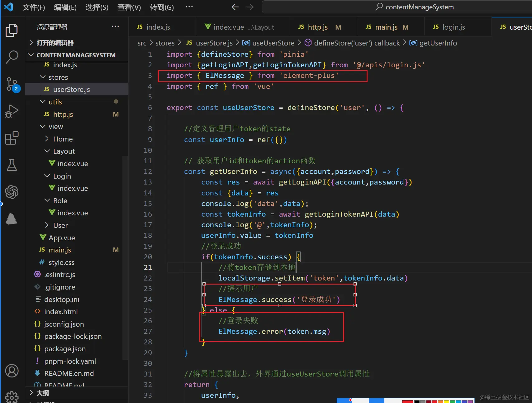
Task: Open index.vue under the Layout folder
Action: pos(77,164)
